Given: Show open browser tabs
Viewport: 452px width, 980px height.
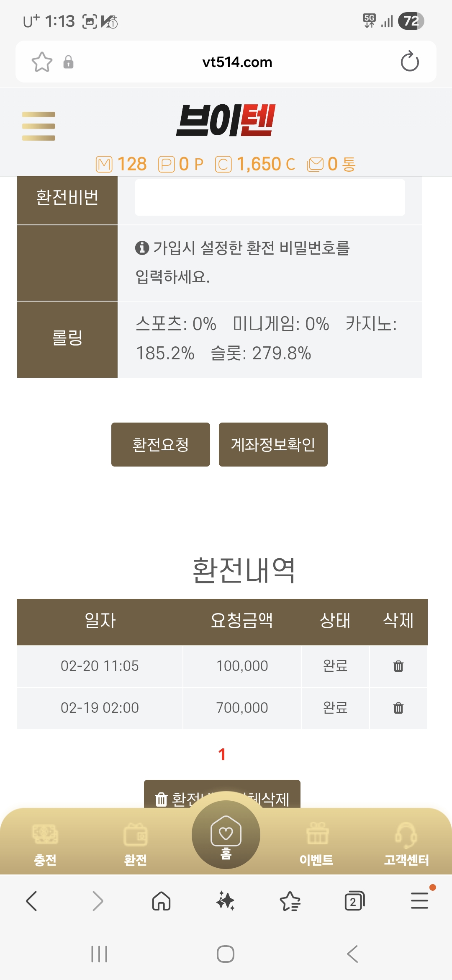Looking at the screenshot, I should click(354, 901).
